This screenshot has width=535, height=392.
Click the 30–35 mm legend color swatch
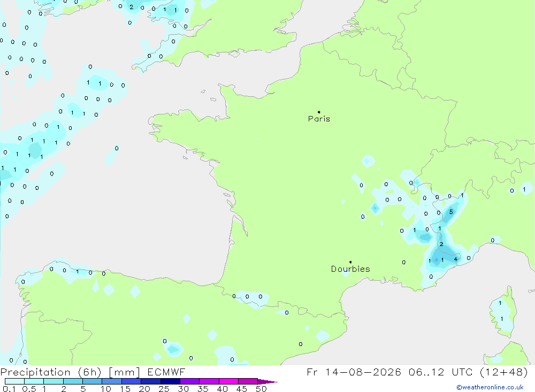tap(190, 381)
